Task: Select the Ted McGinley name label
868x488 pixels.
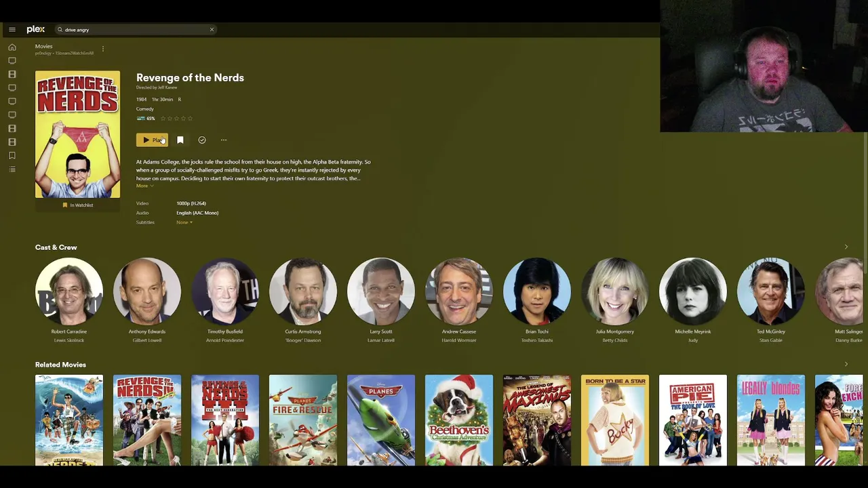Action: pyautogui.click(x=771, y=331)
